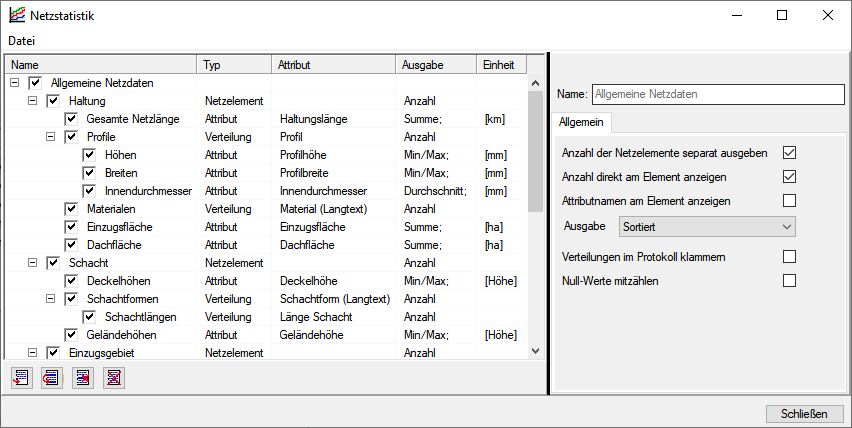Click the delete single entry icon
852x428 pixels.
pyautogui.click(x=84, y=377)
